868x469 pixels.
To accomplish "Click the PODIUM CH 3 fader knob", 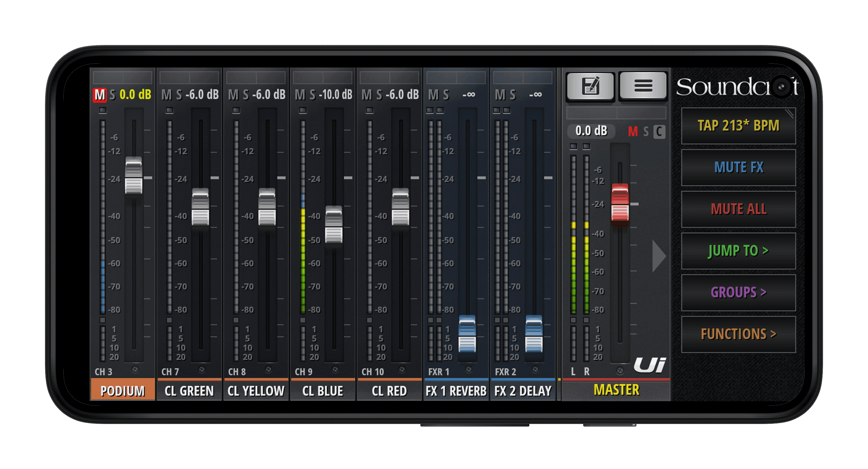I will click(x=133, y=175).
